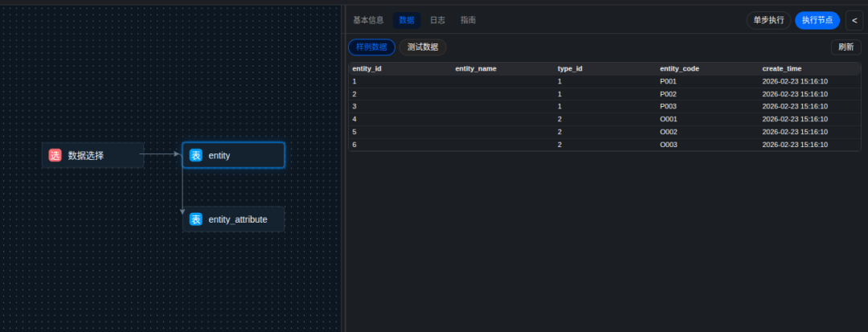Click entity_id cell with value 6

354,145
